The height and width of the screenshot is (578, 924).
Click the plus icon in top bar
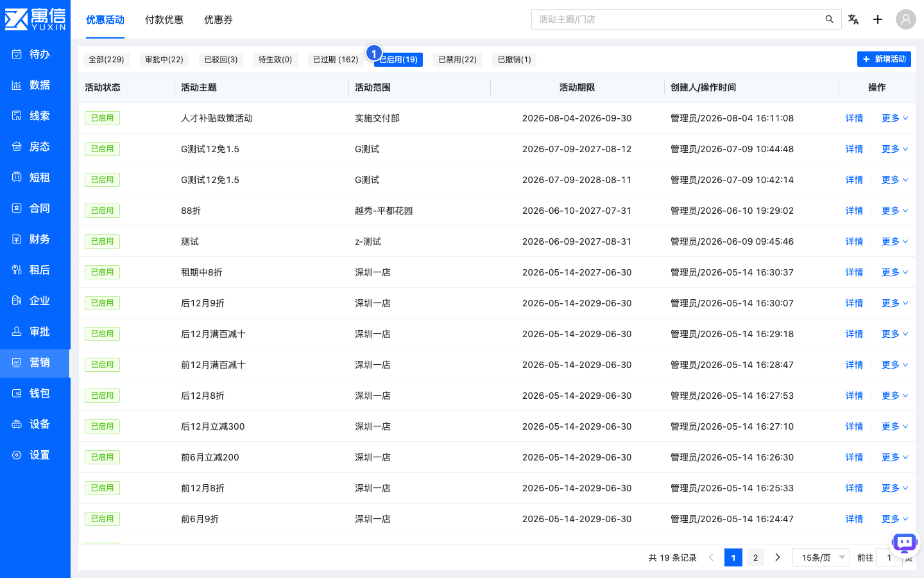pos(878,19)
